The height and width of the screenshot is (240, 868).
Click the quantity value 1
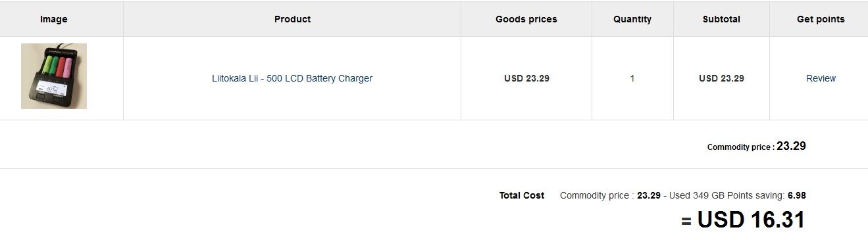pyautogui.click(x=632, y=78)
